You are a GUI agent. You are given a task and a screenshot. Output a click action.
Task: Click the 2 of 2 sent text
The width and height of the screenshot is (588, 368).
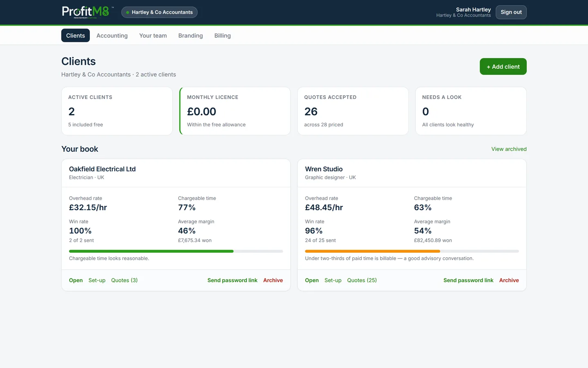(81, 240)
